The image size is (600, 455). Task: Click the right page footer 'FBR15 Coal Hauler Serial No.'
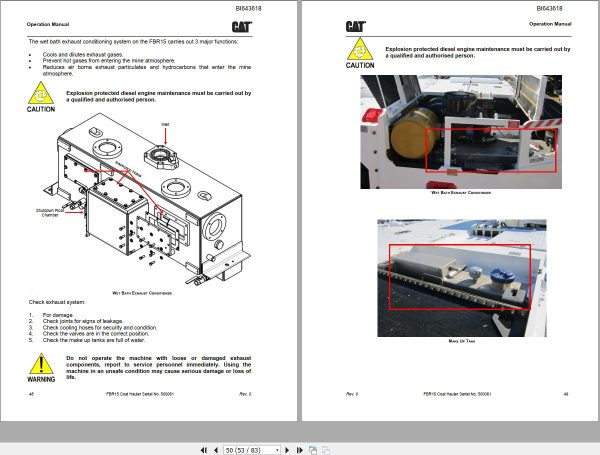tap(457, 394)
